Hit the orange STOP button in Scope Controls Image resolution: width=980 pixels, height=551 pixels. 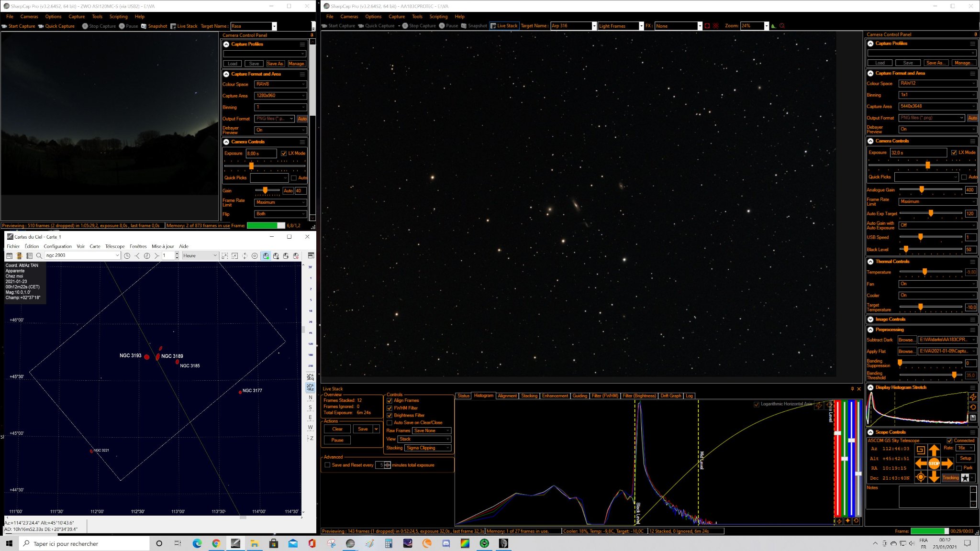(x=934, y=463)
